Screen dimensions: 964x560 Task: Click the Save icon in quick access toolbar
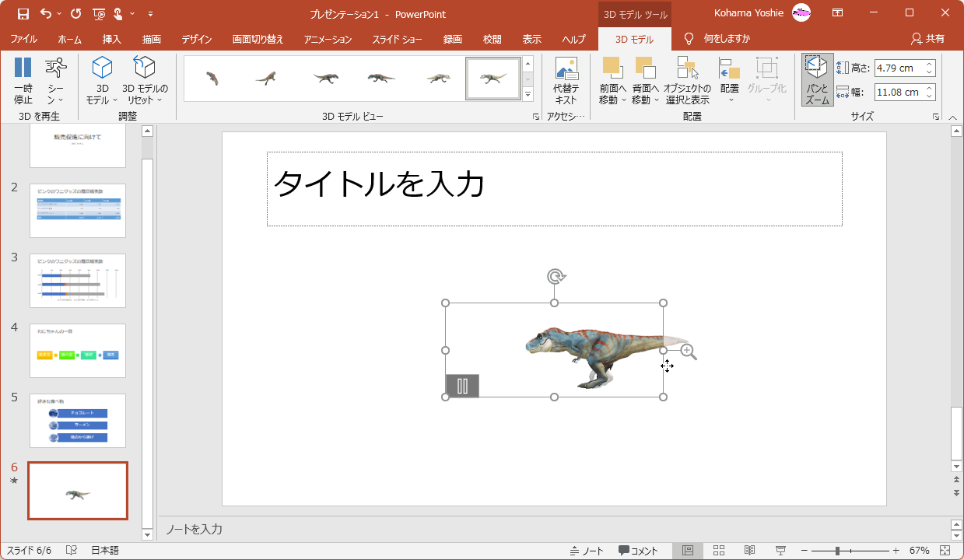tap(23, 13)
